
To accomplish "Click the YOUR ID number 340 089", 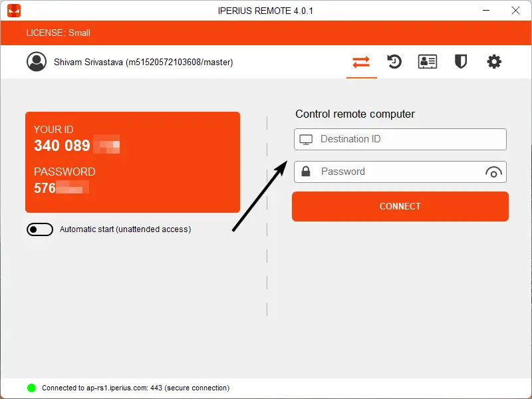I will pyautogui.click(x=62, y=146).
